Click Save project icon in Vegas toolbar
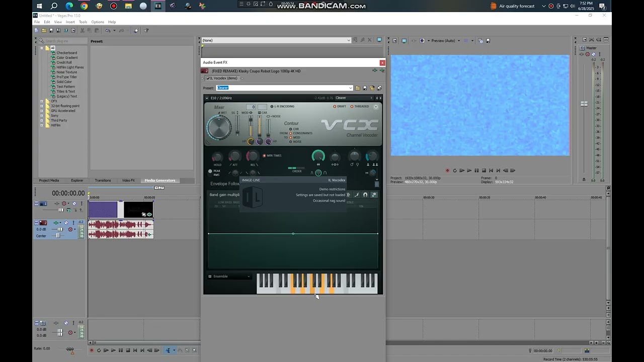The image size is (644, 362). pyautogui.click(x=51, y=31)
